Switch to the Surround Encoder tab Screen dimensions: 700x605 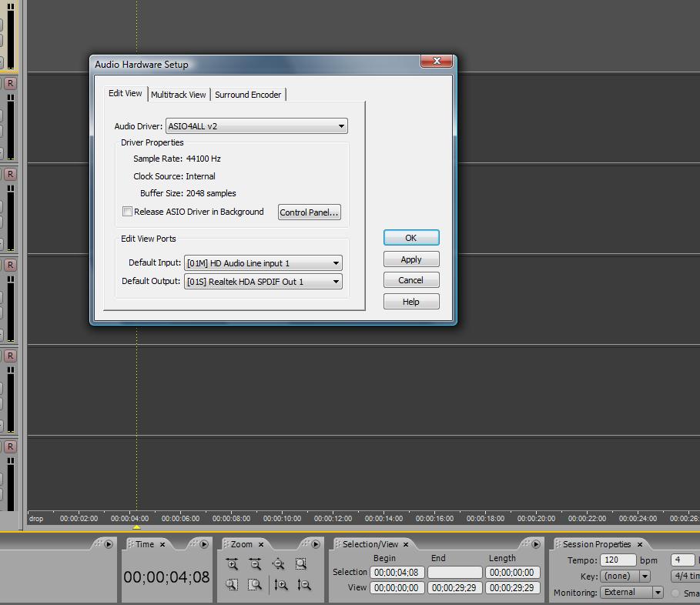pos(248,95)
